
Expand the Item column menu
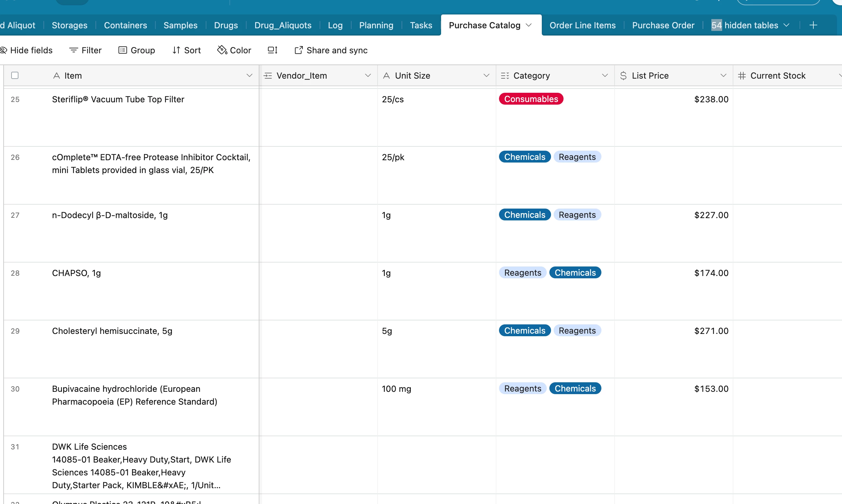click(x=250, y=75)
